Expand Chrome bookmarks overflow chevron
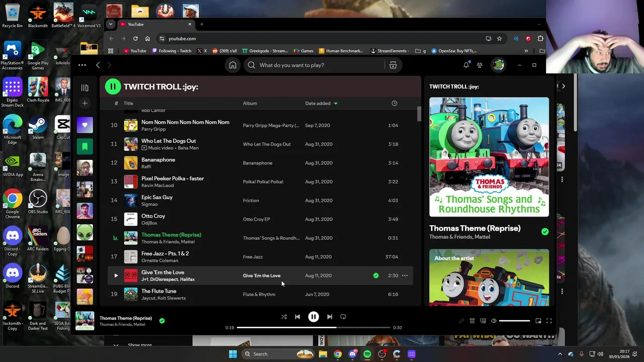Image resolution: width=644 pixels, height=362 pixels. pos(526,51)
